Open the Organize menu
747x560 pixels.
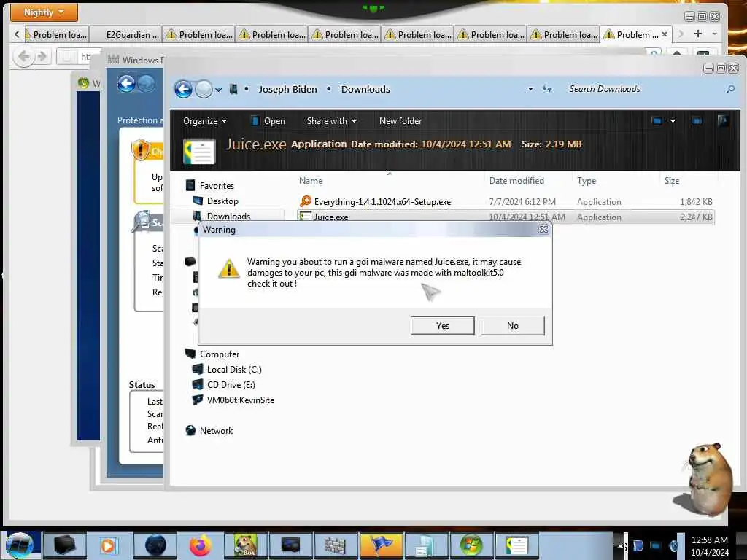coord(205,121)
